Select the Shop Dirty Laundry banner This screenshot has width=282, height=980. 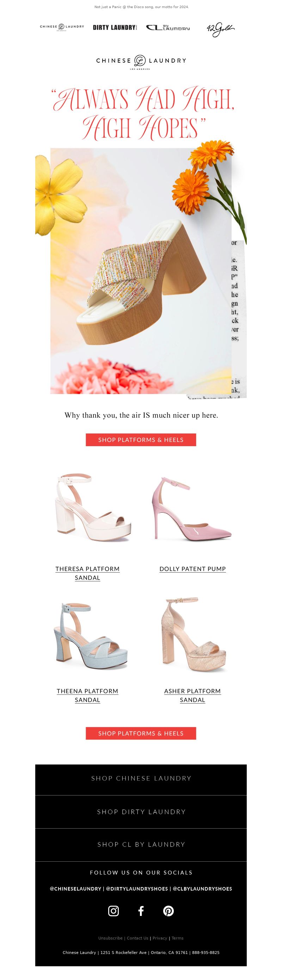[141, 811]
